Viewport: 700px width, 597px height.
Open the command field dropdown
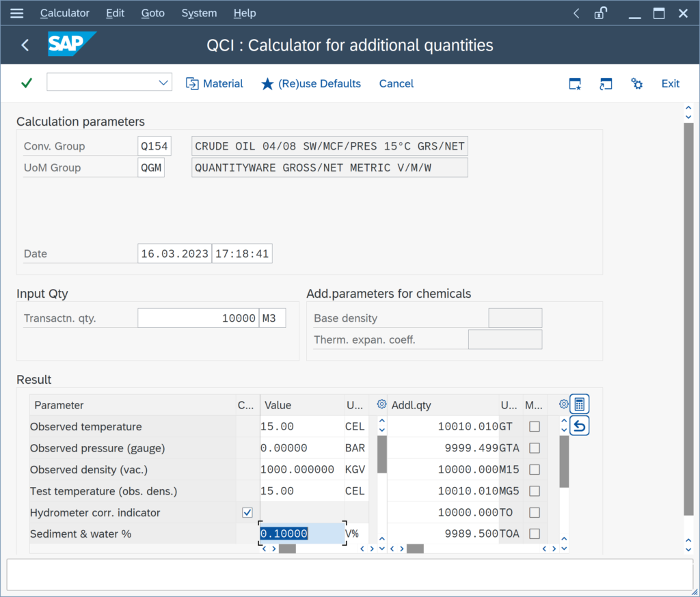click(x=163, y=83)
